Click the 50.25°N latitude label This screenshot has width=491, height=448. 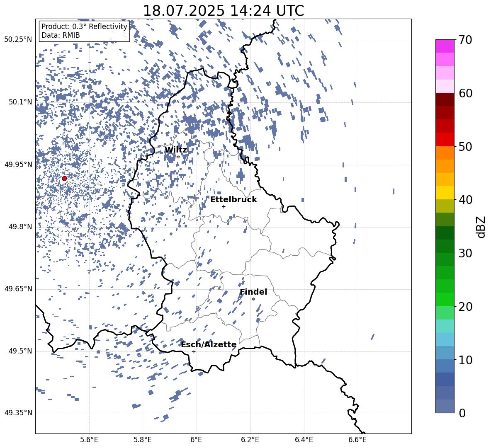pyautogui.click(x=18, y=40)
